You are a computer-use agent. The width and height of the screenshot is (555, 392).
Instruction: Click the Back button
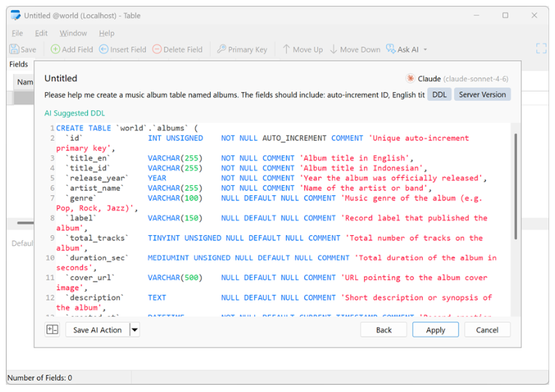pos(384,330)
